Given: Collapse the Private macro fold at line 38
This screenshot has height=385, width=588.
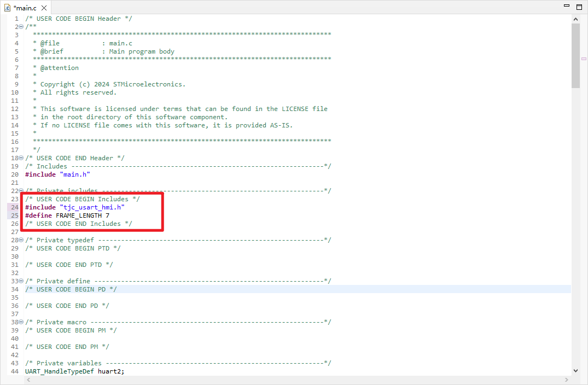Looking at the screenshot, I should [x=21, y=322].
